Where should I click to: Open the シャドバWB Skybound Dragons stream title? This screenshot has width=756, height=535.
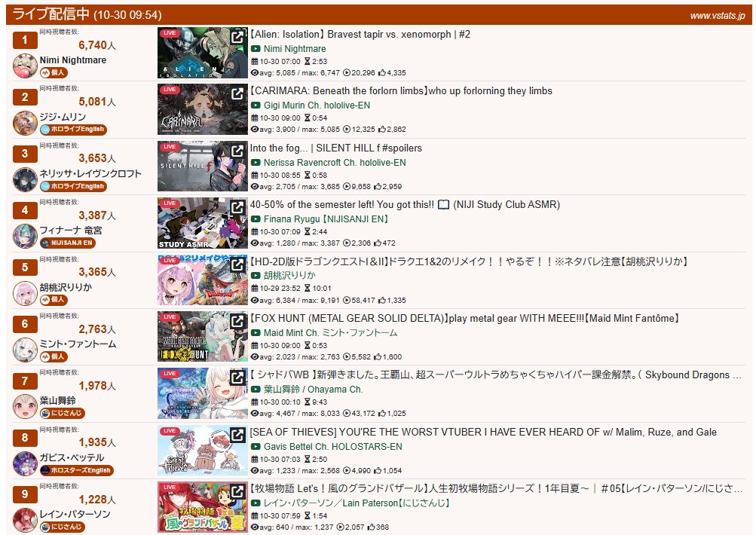(x=496, y=375)
